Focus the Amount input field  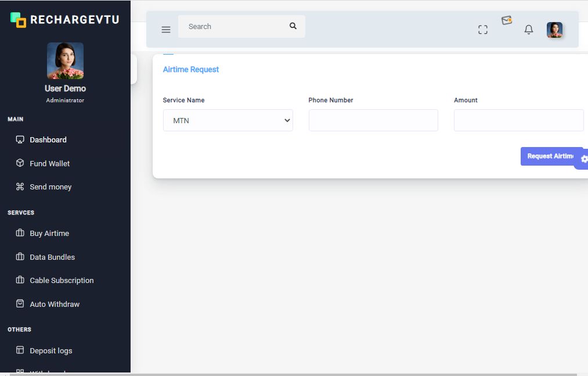tap(518, 120)
